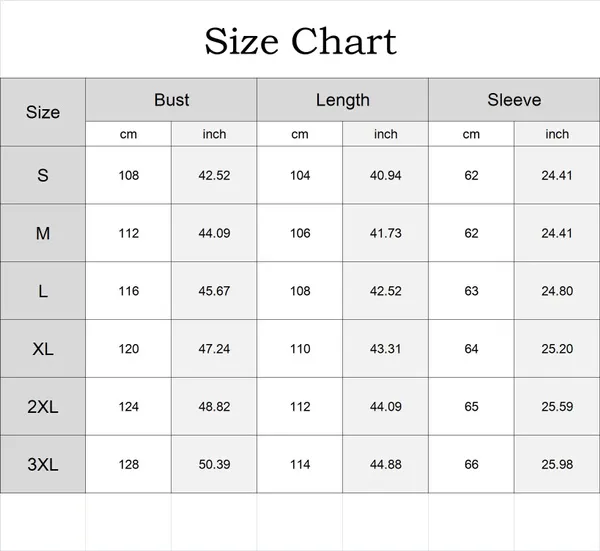Click the 40.94 inch length value
This screenshot has width=600, height=551.
tap(386, 175)
